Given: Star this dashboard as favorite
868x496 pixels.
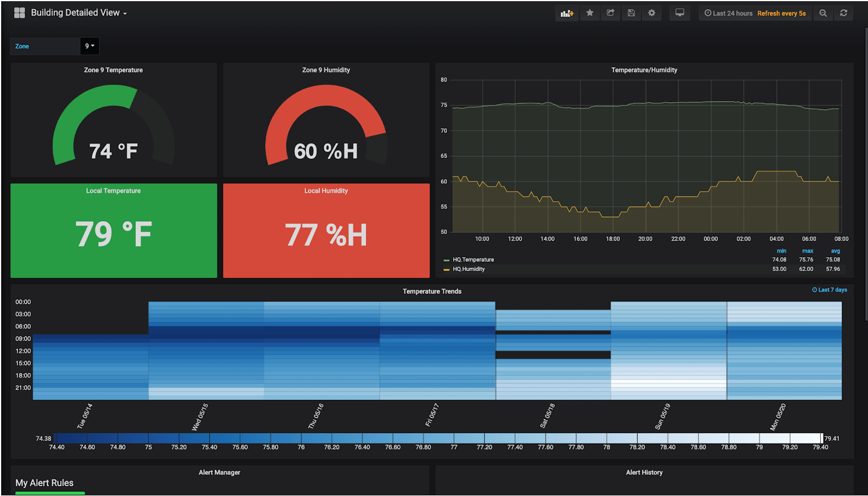Looking at the screenshot, I should coord(590,13).
